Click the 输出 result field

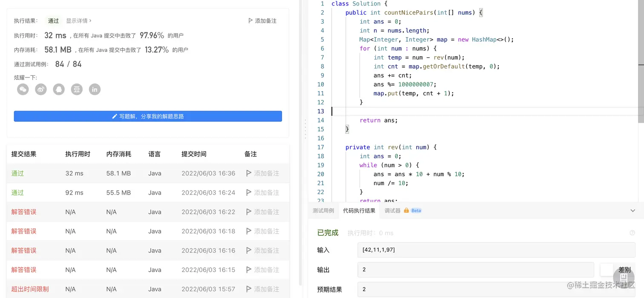[x=476, y=269]
